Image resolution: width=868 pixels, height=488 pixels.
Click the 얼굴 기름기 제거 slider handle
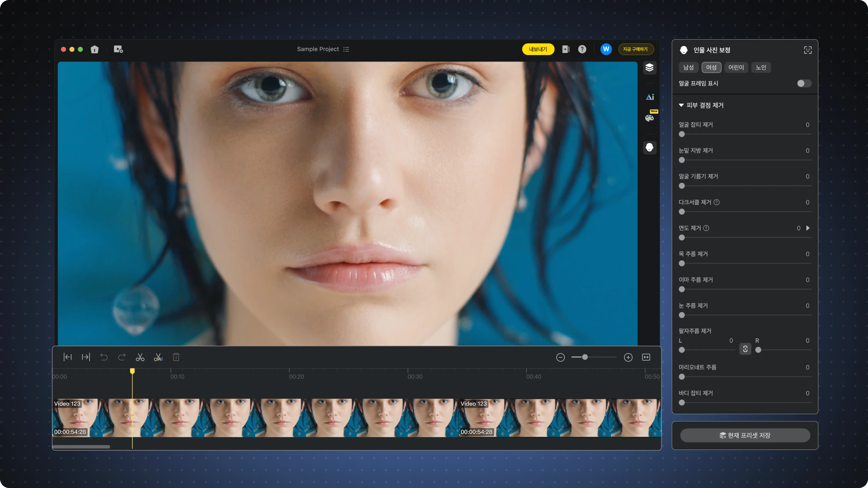click(682, 186)
